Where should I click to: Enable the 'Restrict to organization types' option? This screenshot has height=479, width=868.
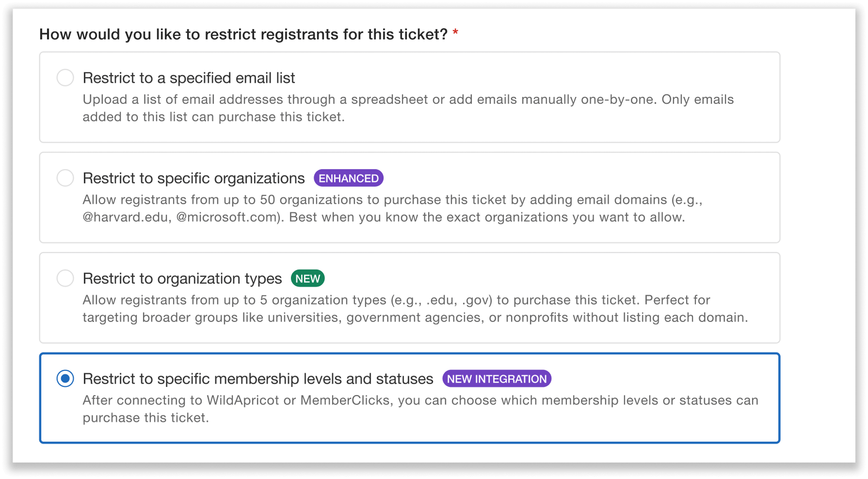[x=65, y=278]
